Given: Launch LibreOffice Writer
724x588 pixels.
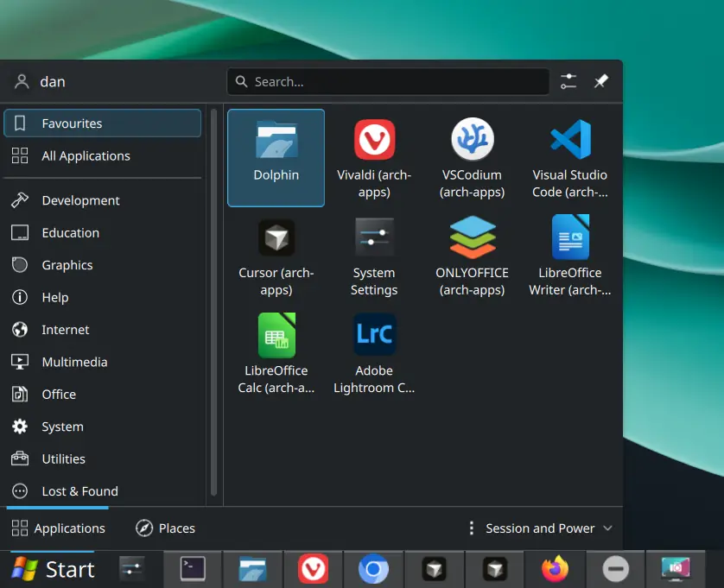Looking at the screenshot, I should (569, 256).
